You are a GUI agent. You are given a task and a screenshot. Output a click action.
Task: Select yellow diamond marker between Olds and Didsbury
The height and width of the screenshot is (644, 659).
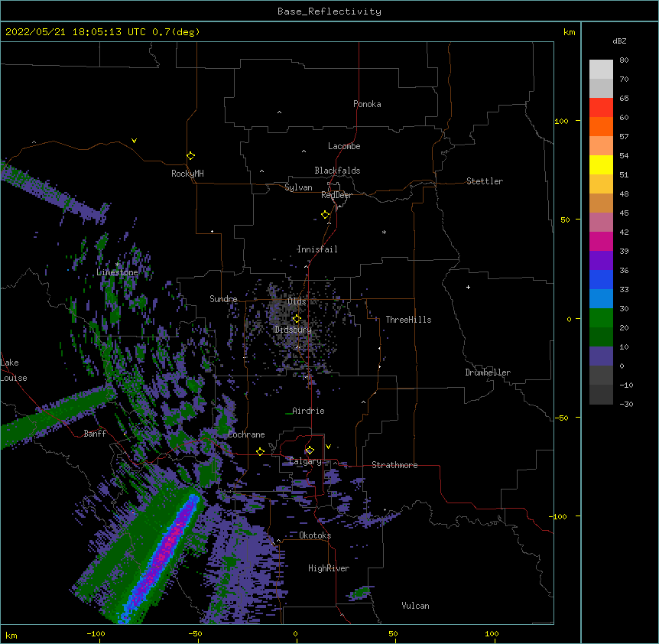(297, 318)
